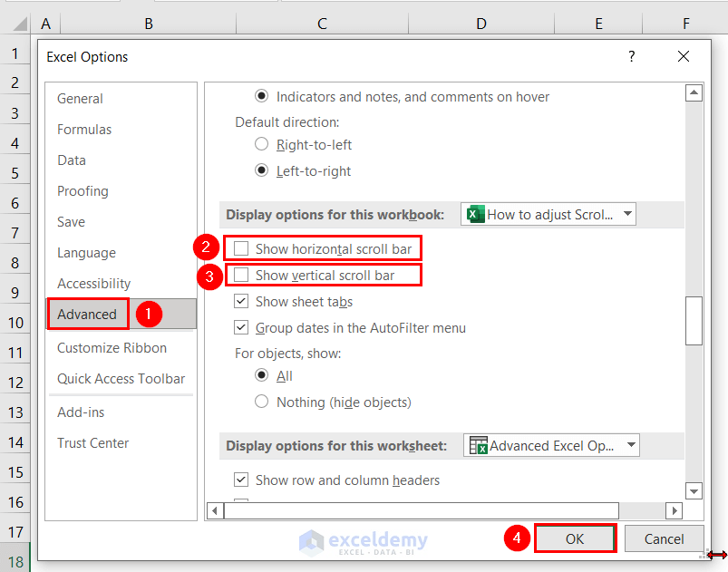Open Quick Access Toolbar category
This screenshot has width=728, height=572.
[x=121, y=378]
